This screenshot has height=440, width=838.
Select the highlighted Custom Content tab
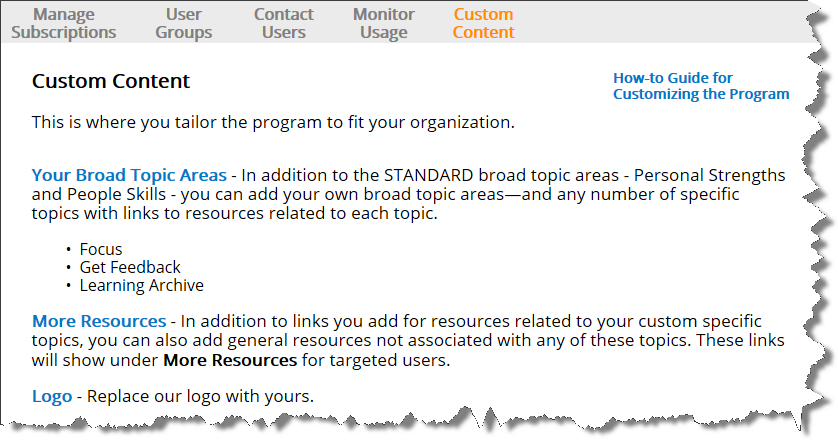pyautogui.click(x=484, y=23)
